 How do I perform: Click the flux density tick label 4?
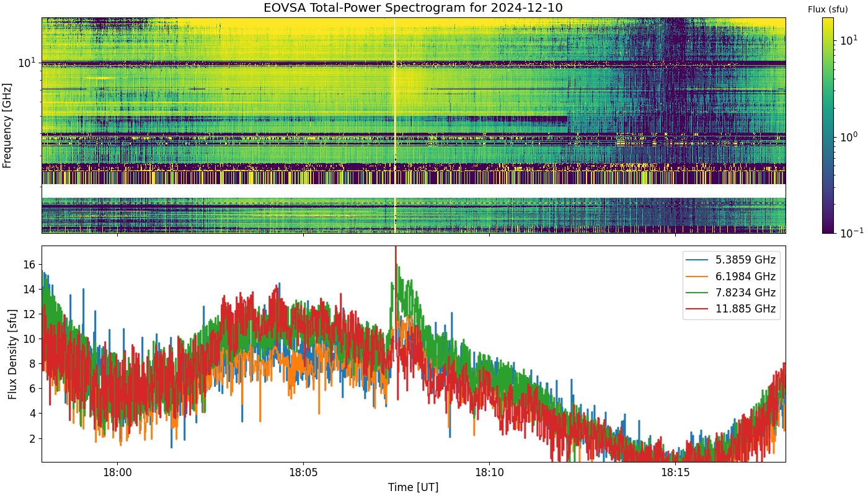click(33, 413)
